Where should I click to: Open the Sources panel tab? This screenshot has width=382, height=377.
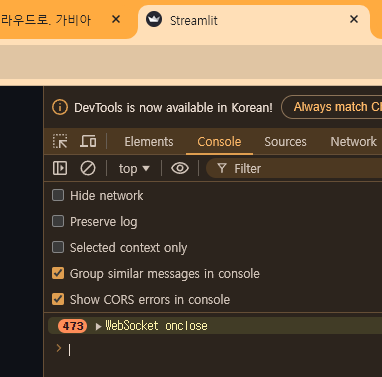pos(285,142)
